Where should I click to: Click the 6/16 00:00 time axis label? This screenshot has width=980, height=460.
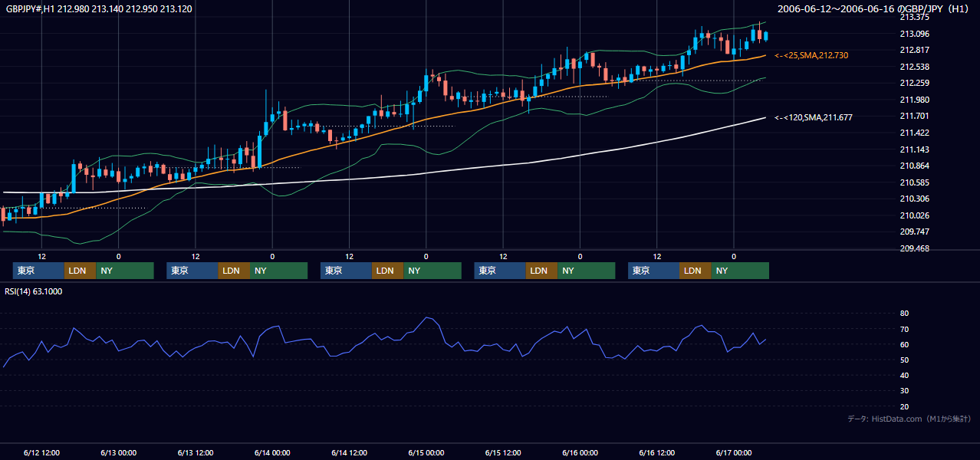tap(580, 452)
